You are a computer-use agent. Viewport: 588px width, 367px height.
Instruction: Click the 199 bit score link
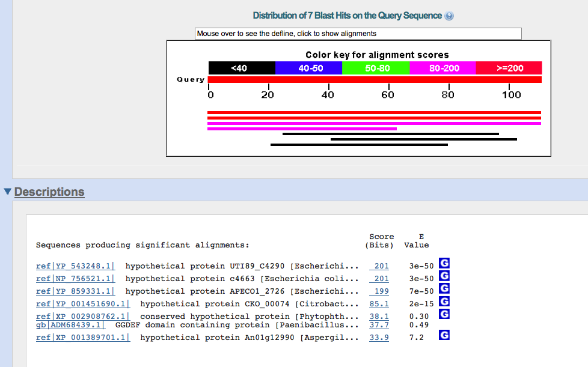(381, 291)
